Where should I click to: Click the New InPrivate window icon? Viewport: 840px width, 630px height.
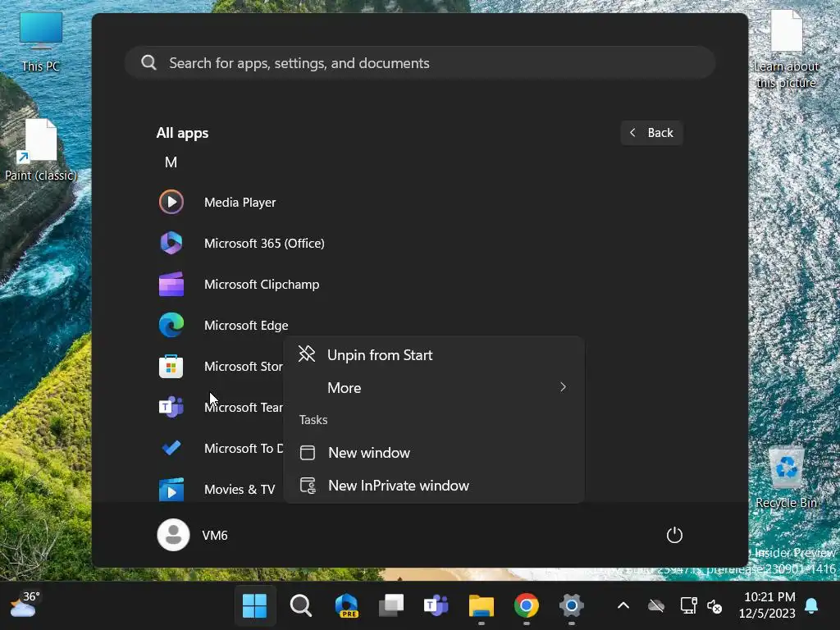308,486
